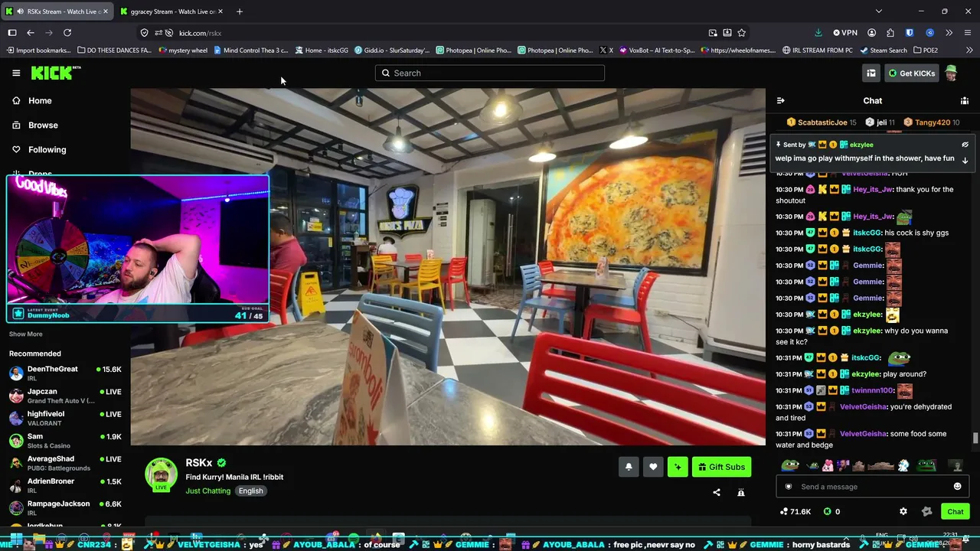
Task: Collapse the chat panel with arrow icon
Action: pos(780,100)
